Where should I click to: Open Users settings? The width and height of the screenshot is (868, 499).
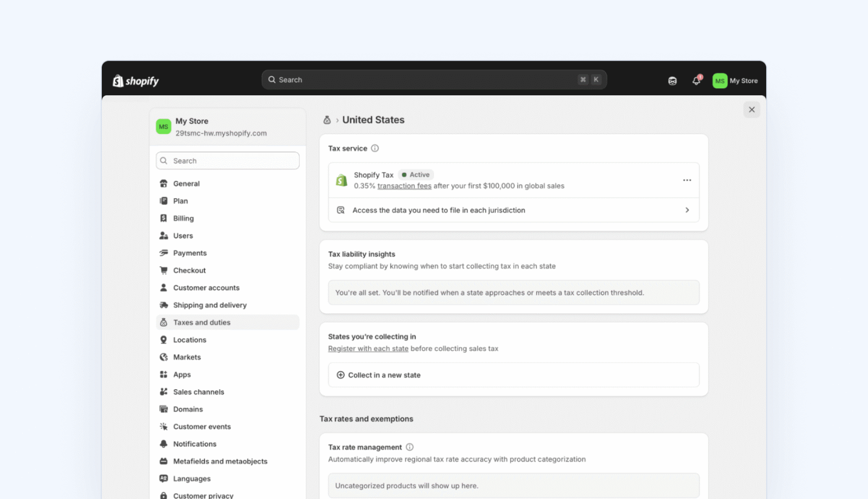click(x=228, y=235)
